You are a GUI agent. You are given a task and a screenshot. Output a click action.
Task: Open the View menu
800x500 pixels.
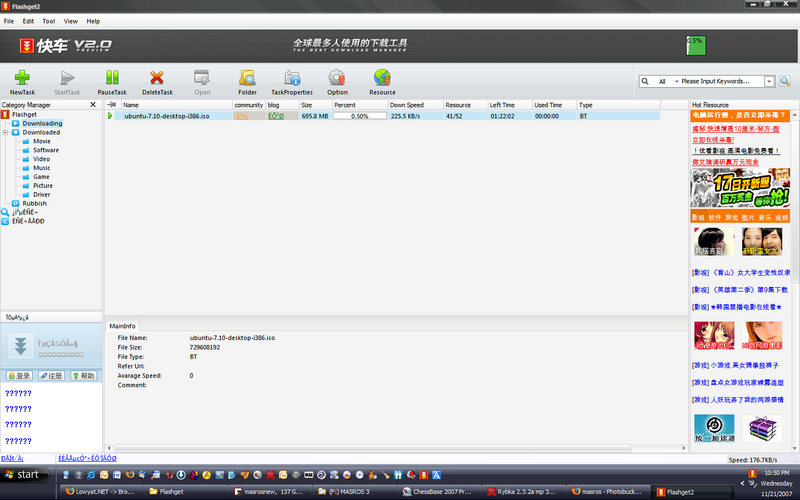point(71,20)
